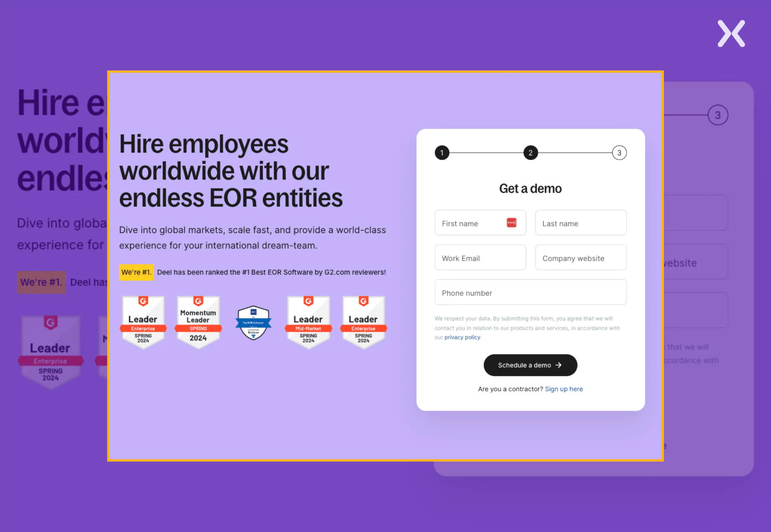Click the G2 Momentum Leader Spring 2024 badge
The width and height of the screenshot is (771, 532).
coord(197,321)
